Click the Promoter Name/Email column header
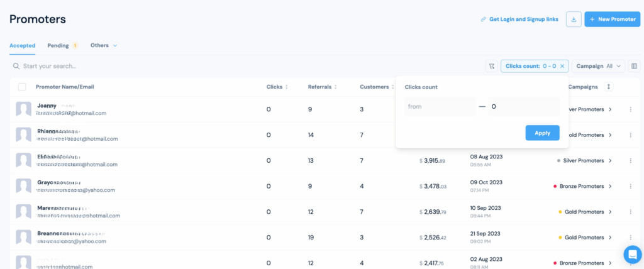Viewport: 644px width, 269px height. pos(65,87)
